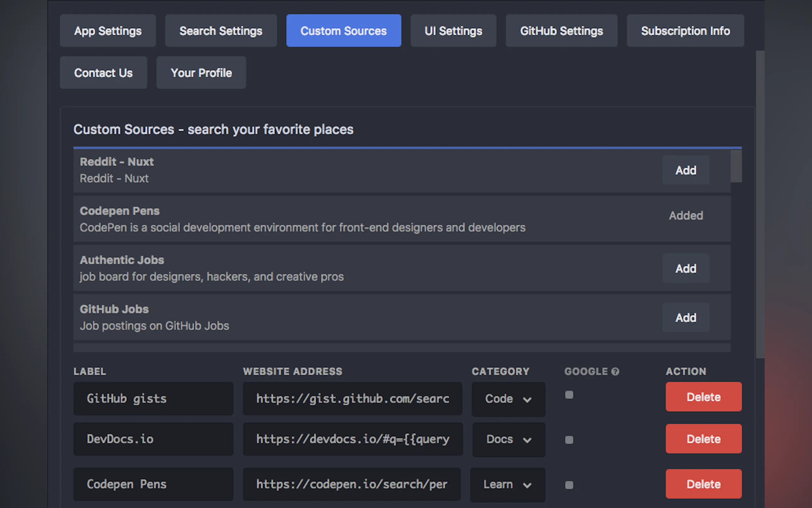Open GitHub Settings tab

(x=561, y=31)
